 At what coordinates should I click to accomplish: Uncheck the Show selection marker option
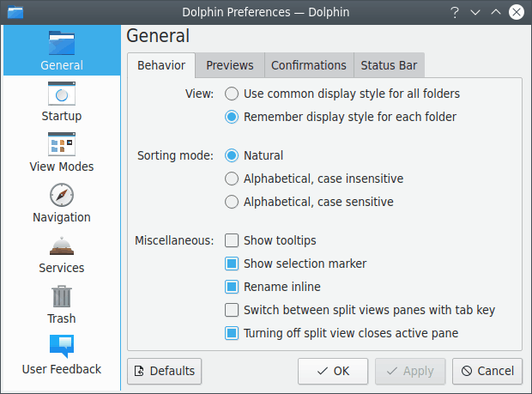tap(232, 264)
